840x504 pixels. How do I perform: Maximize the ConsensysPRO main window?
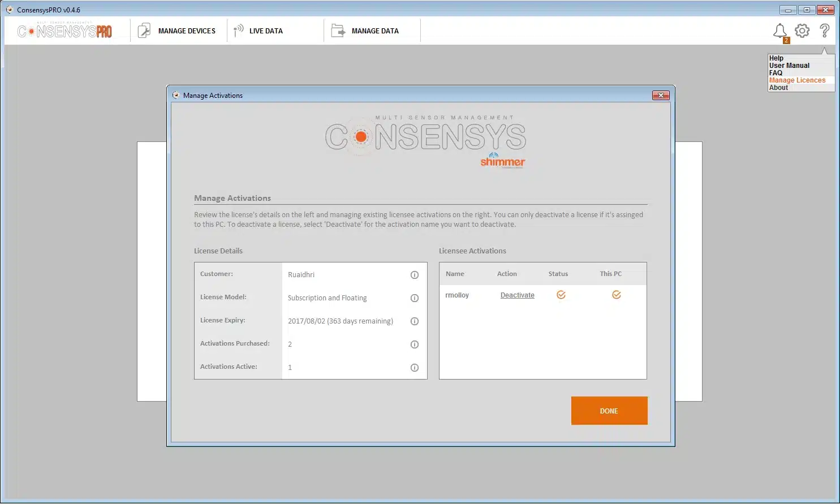(807, 10)
